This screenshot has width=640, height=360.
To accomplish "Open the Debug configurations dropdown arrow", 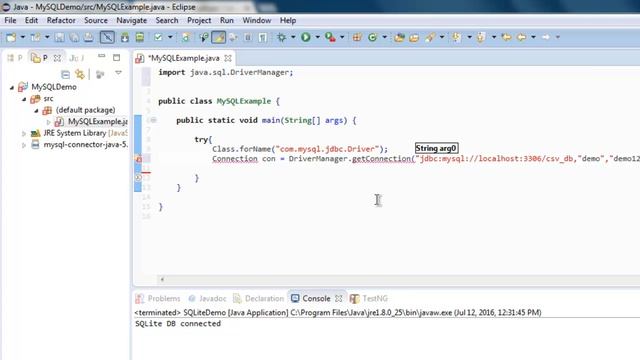I will [293, 37].
